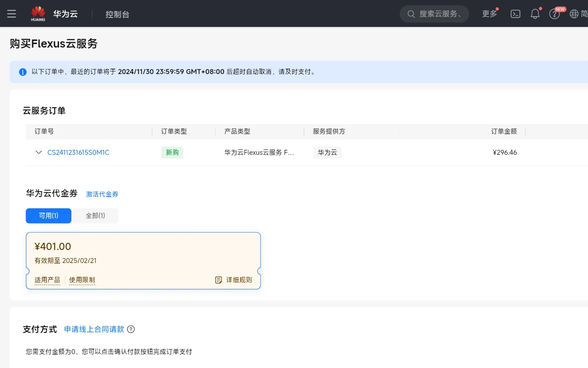Viewport: 588px width, 368px height.
Task: Click the 产品类型 column header
Action: pos(238,131)
